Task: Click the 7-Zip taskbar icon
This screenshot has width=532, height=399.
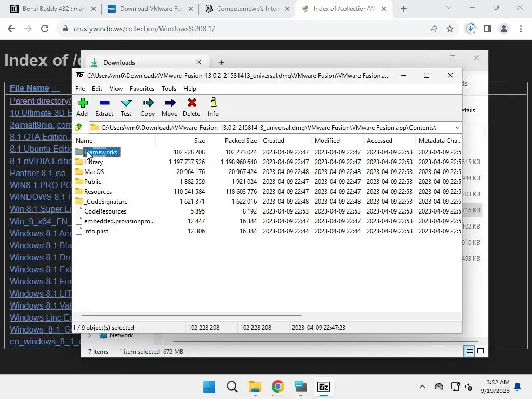Action: pyautogui.click(x=324, y=387)
